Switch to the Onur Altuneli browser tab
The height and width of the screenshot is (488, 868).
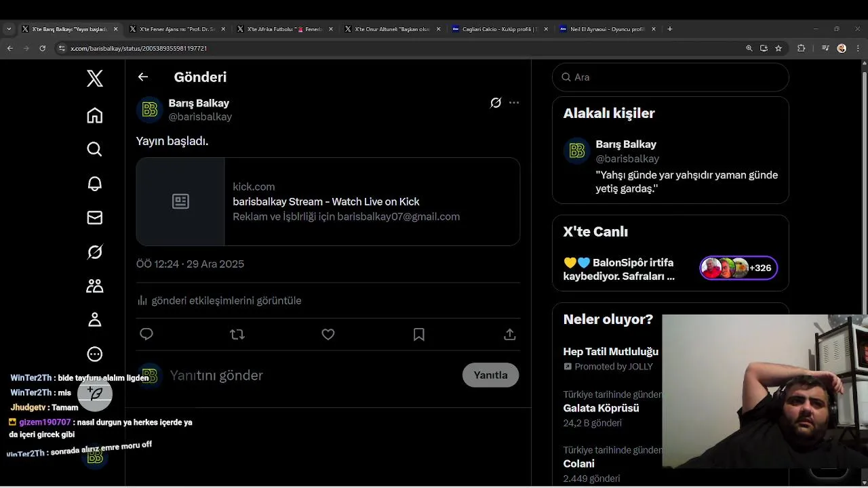393,29
